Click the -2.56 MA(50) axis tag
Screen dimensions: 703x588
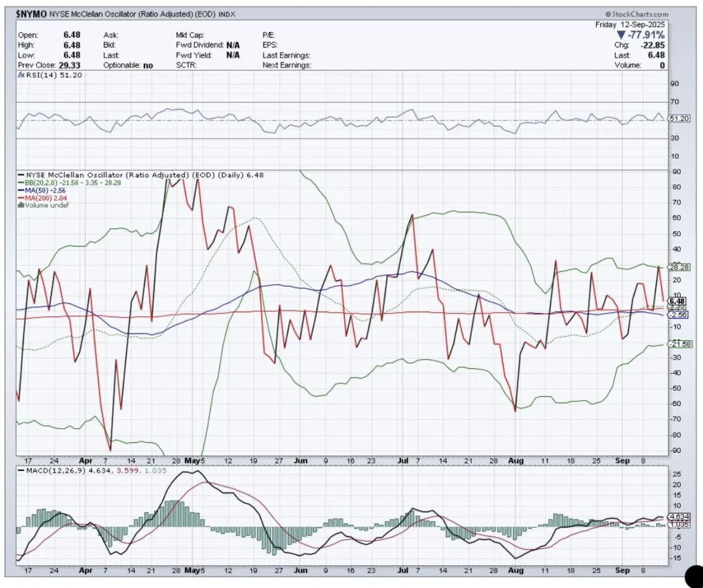(677, 315)
